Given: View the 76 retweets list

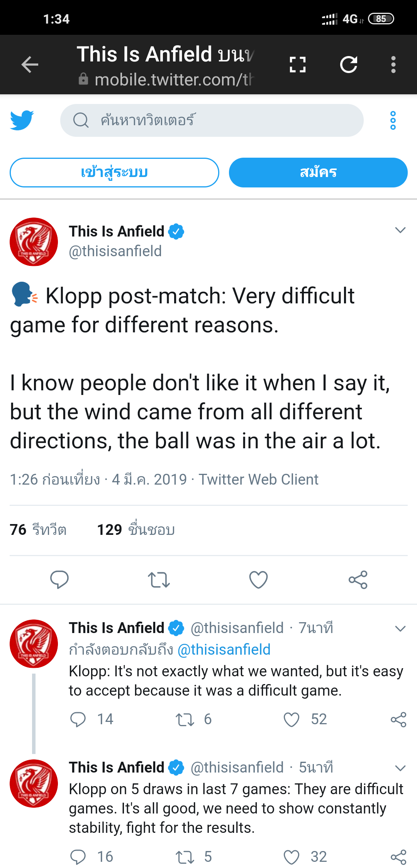Looking at the screenshot, I should tap(38, 529).
